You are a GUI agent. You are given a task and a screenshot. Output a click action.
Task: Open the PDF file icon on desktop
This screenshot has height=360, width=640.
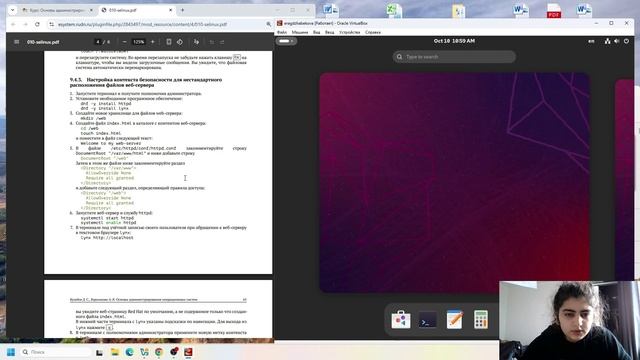point(554,10)
